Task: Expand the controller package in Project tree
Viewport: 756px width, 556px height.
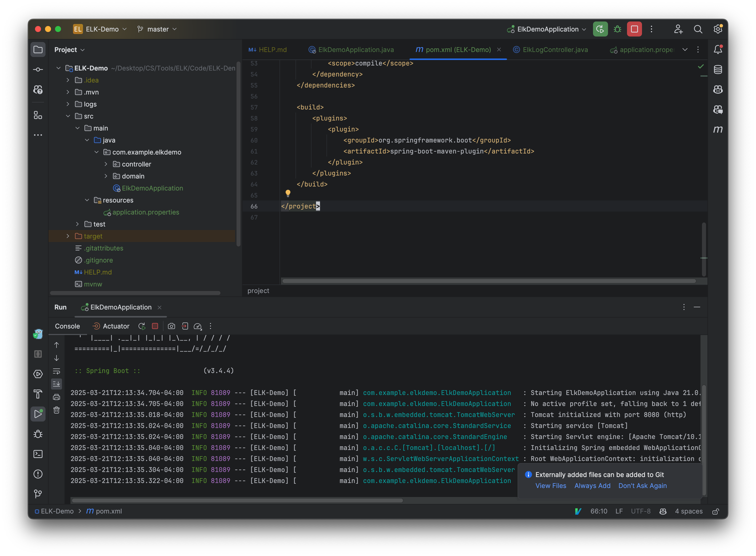Action: pyautogui.click(x=106, y=164)
